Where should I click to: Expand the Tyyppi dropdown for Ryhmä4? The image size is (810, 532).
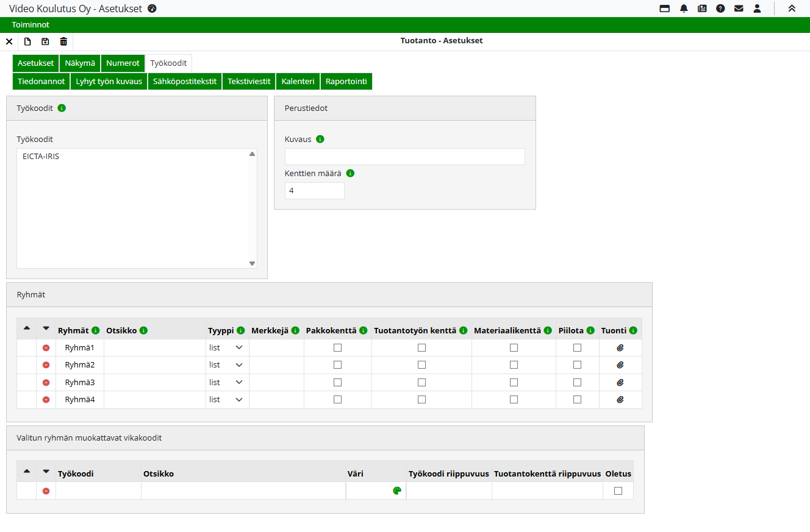(226, 400)
